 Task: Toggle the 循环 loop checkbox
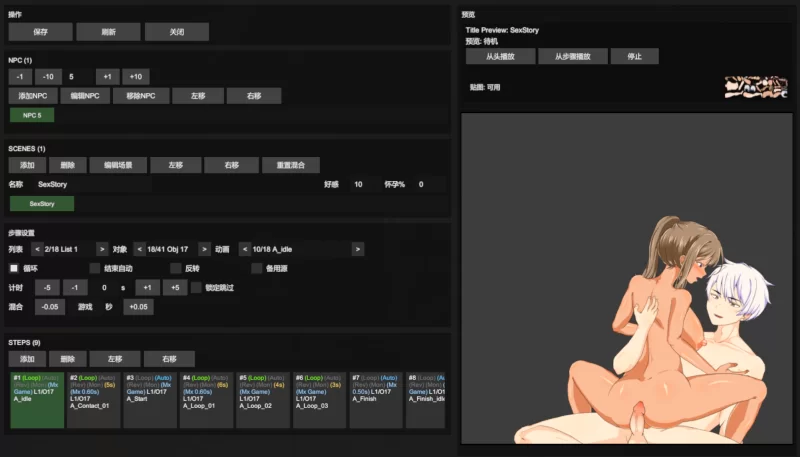pyautogui.click(x=14, y=268)
